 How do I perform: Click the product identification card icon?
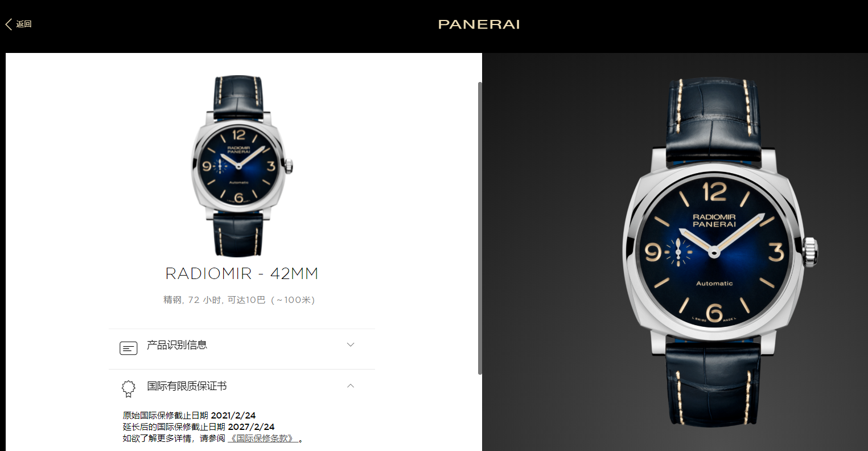(129, 348)
